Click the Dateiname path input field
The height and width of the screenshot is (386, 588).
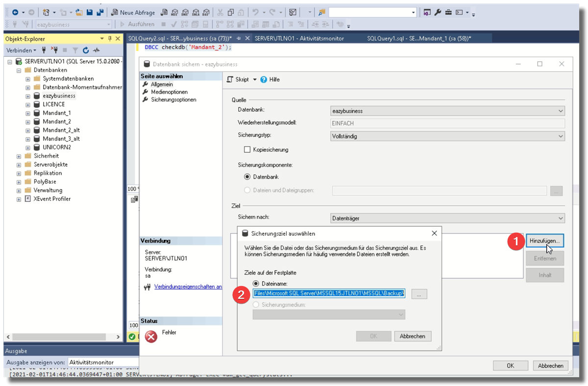(x=329, y=293)
